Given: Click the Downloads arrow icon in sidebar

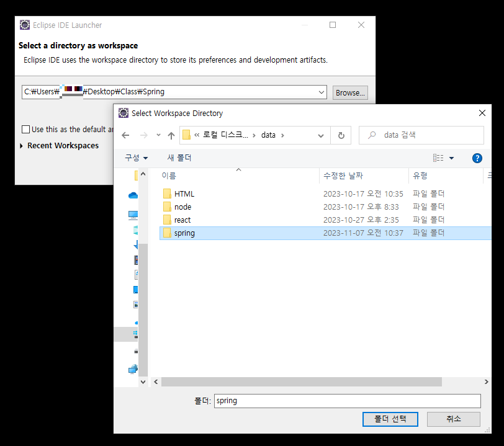Looking at the screenshot, I should click(x=136, y=245).
